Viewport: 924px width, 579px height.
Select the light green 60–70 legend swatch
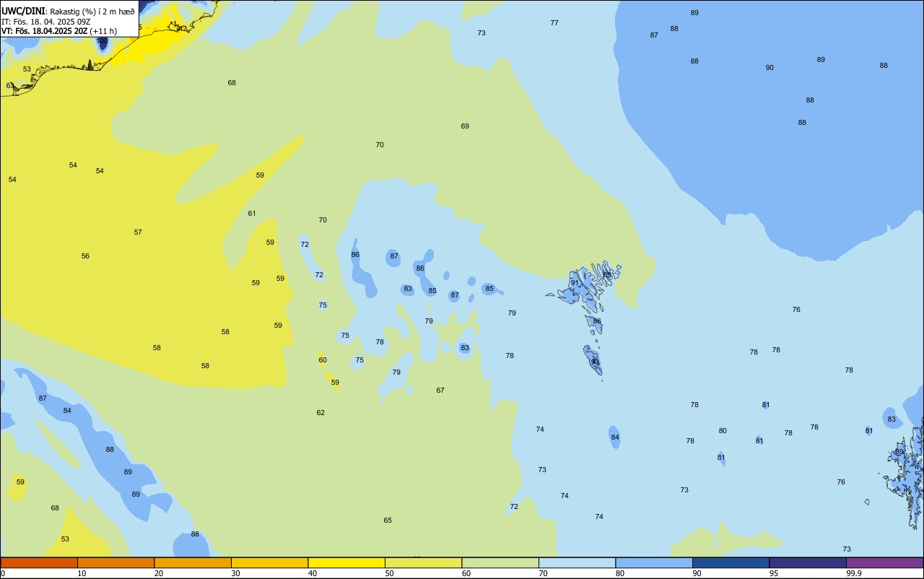500,562
